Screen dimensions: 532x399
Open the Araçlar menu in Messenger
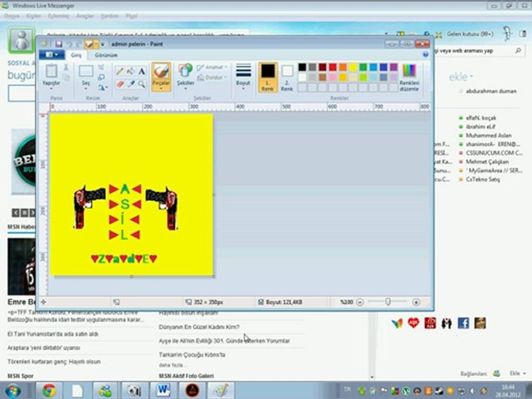click(85, 16)
